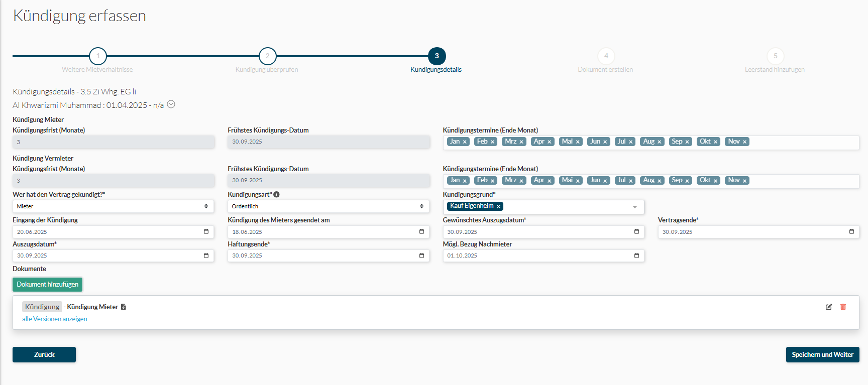The width and height of the screenshot is (868, 385).
Task: Expand the tenant Al Khwarizmi Muhammad details
Action: [171, 104]
